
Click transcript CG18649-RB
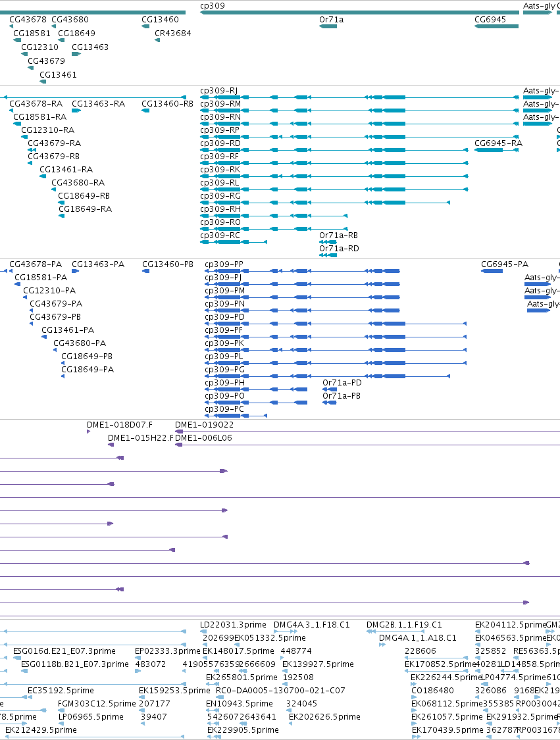point(84,196)
